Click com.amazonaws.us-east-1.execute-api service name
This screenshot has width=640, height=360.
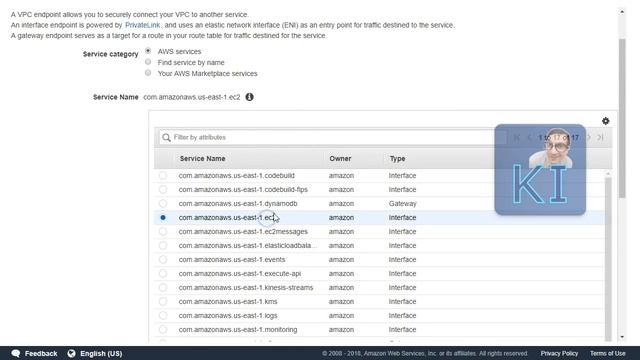(x=240, y=273)
